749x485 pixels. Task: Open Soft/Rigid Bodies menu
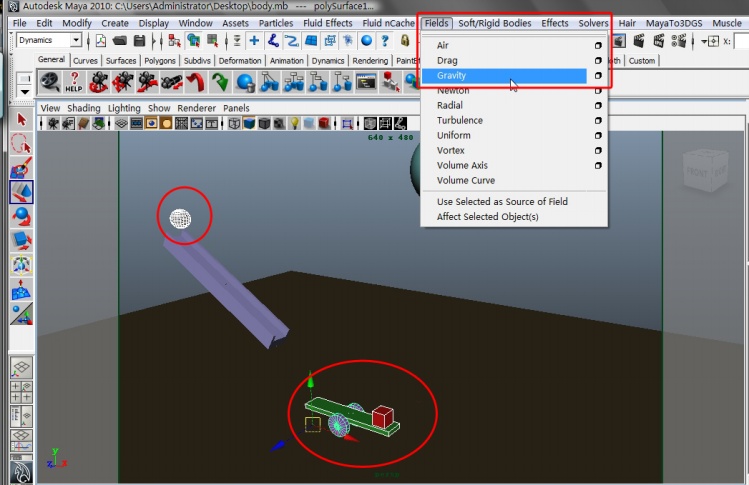(495, 23)
